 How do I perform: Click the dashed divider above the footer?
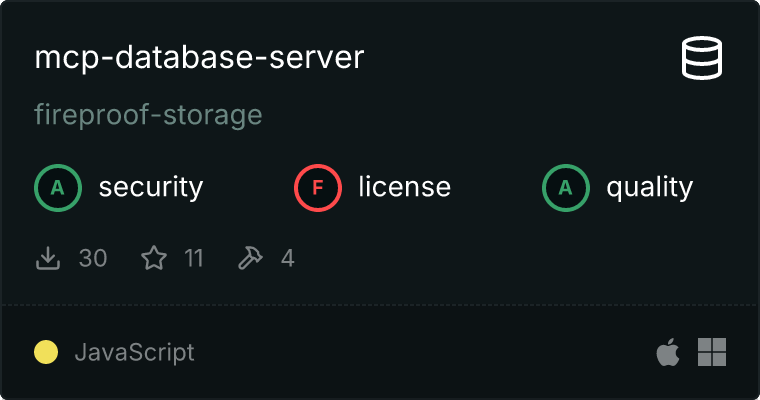tap(380, 304)
